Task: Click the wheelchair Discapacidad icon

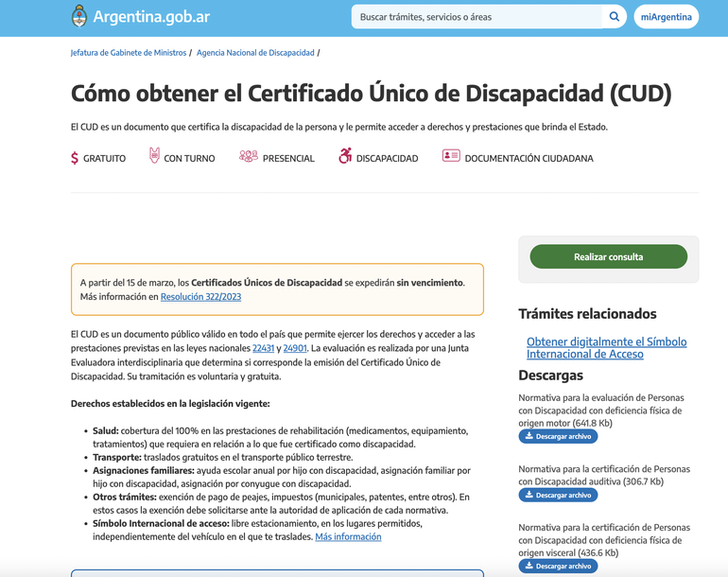Action: 345,156
